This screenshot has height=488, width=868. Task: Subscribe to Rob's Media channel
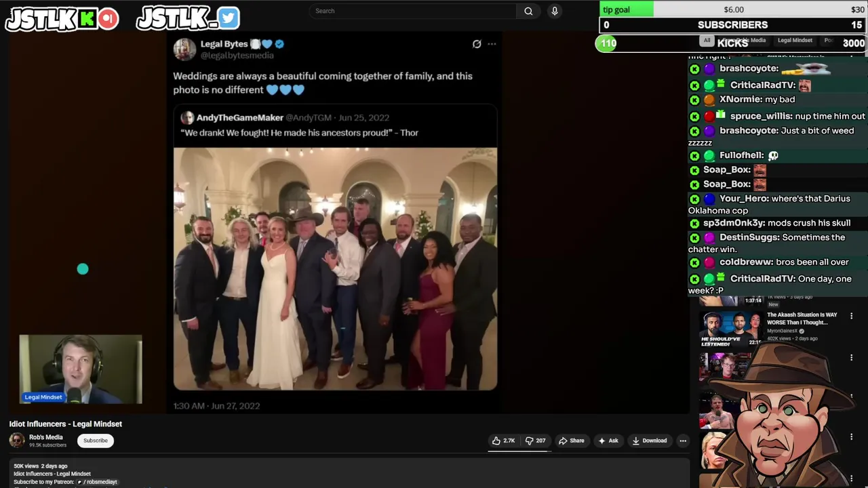pyautogui.click(x=95, y=441)
